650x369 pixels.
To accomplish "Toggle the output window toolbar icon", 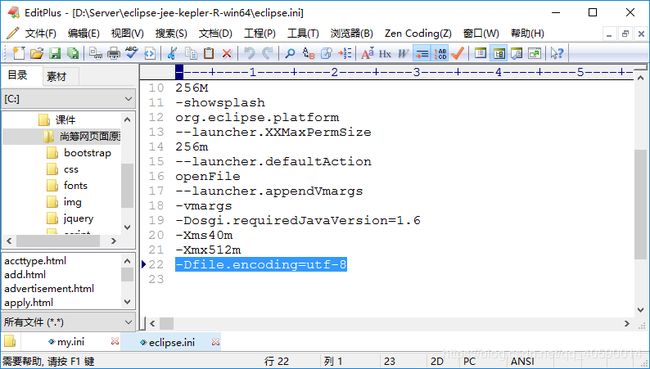I will 517,53.
